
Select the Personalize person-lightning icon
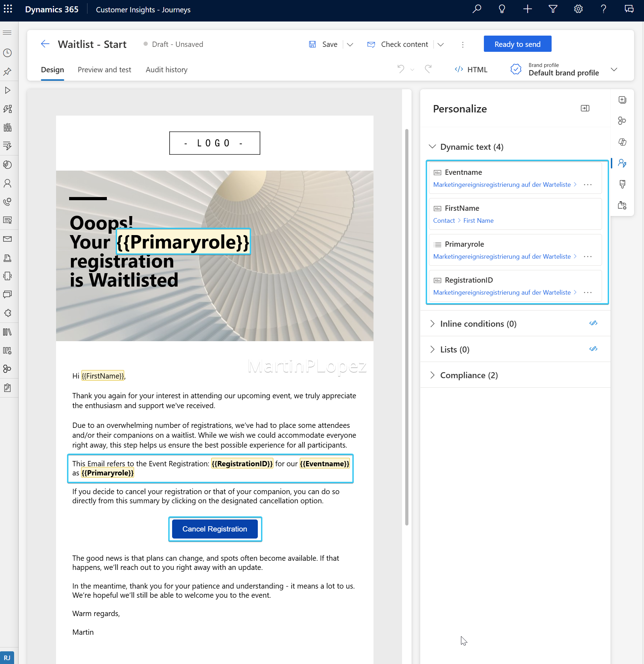click(x=622, y=163)
